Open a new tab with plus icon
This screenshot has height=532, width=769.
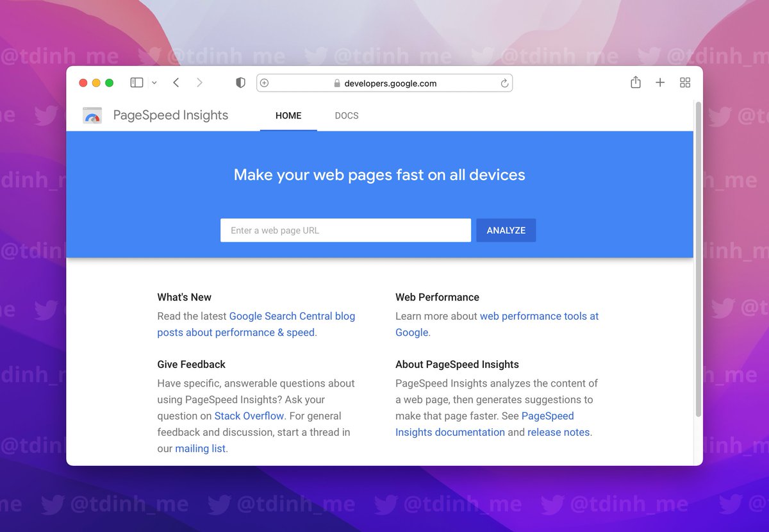660,83
